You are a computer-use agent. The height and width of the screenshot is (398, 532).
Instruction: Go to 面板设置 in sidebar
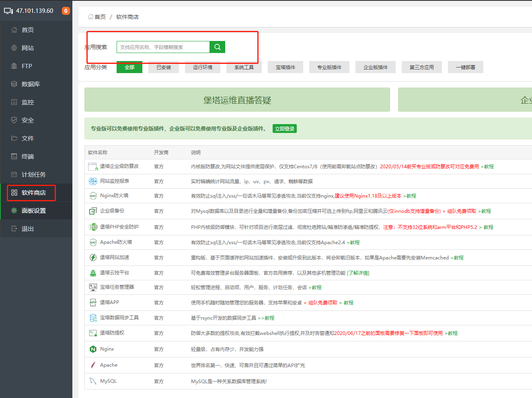point(33,211)
